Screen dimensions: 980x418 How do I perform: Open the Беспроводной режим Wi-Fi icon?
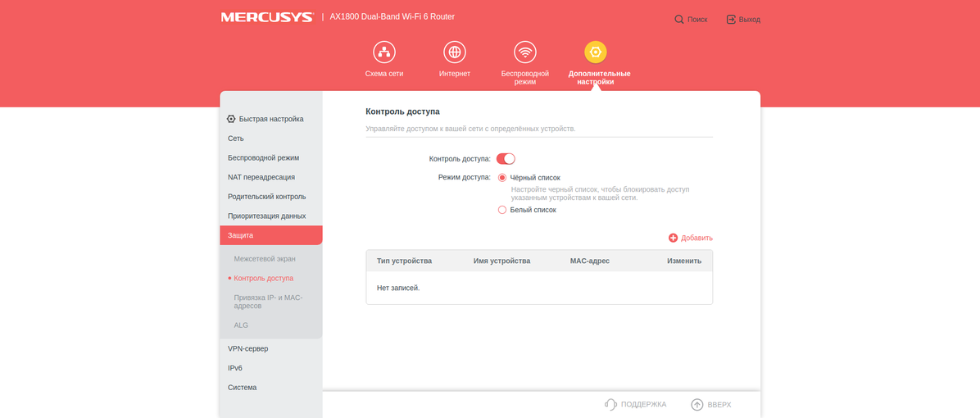[x=525, y=52]
